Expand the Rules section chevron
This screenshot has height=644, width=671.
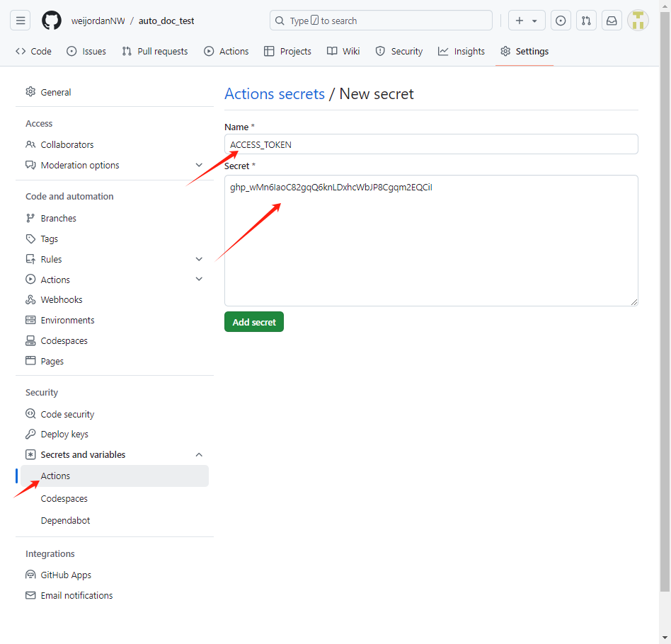(x=199, y=259)
